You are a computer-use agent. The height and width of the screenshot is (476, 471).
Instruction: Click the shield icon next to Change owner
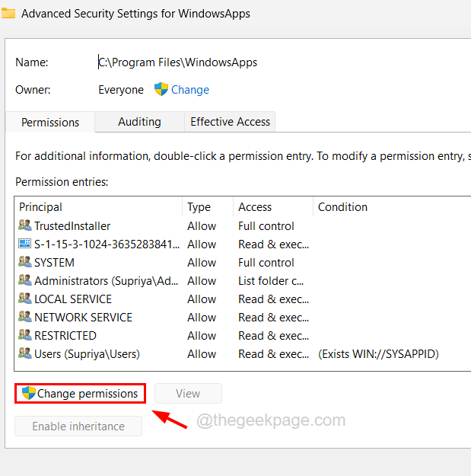pos(161,89)
